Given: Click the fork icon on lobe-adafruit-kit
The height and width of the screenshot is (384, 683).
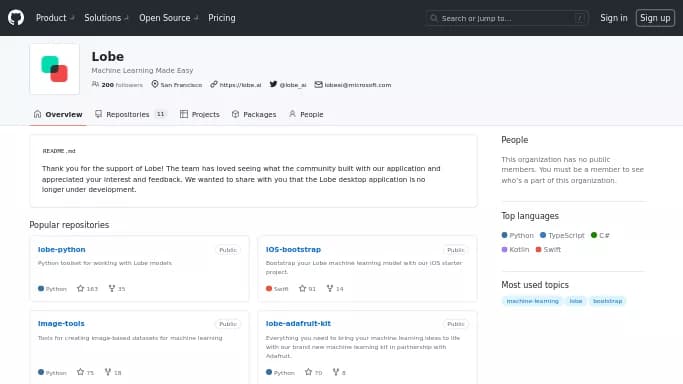Looking at the screenshot, I should coord(336,372).
